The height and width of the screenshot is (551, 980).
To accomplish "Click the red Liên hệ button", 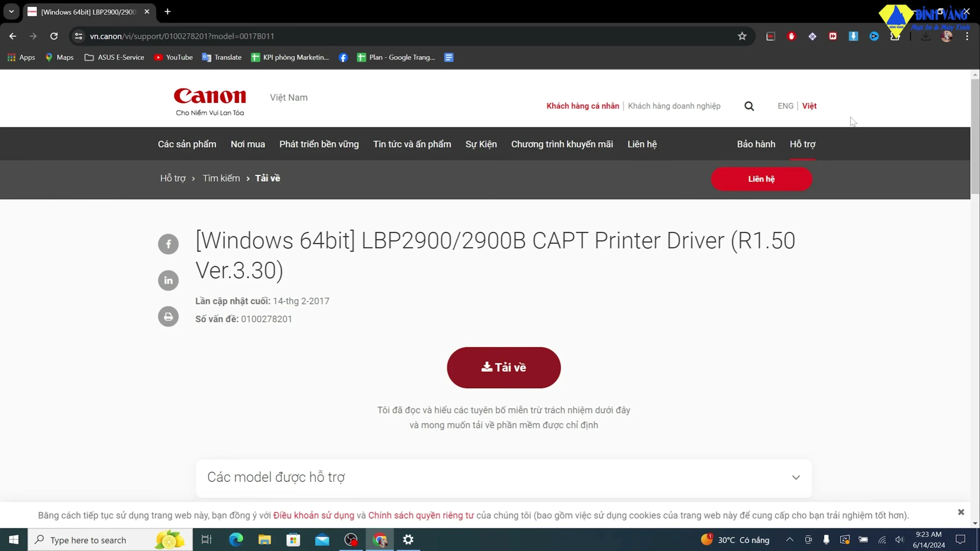I will click(x=761, y=179).
